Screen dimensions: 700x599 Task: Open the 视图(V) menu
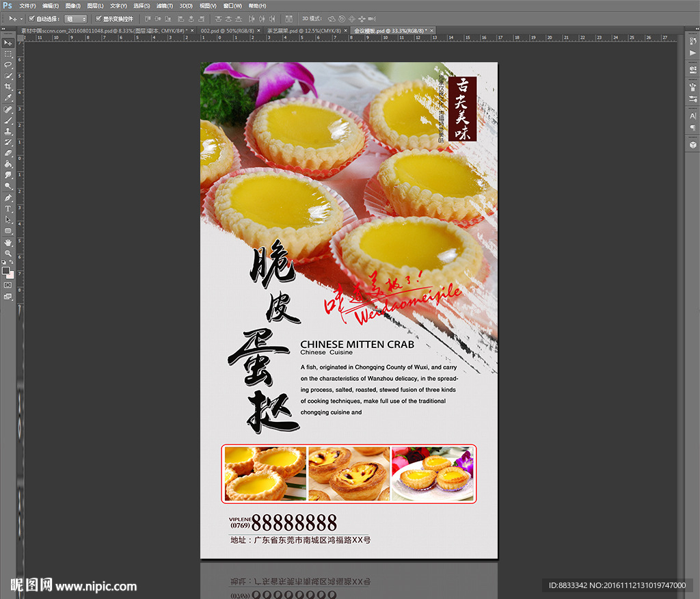click(208, 5)
